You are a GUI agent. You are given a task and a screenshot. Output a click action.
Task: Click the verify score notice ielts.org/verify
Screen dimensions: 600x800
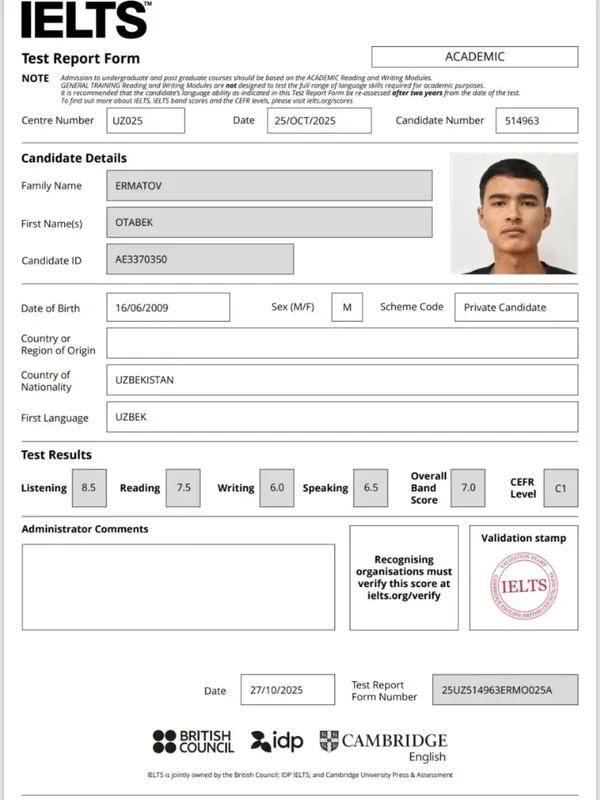click(404, 578)
